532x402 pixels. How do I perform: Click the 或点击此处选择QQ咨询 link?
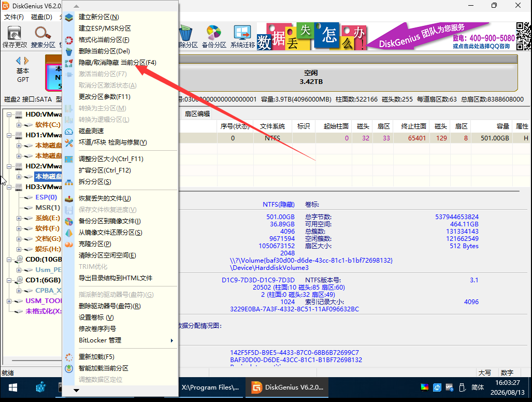point(481,46)
